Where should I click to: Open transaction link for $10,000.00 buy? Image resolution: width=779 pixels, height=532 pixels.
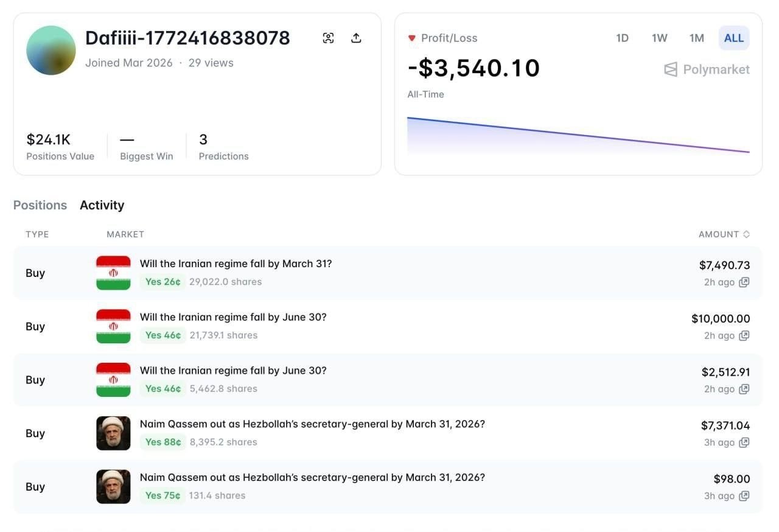744,336
